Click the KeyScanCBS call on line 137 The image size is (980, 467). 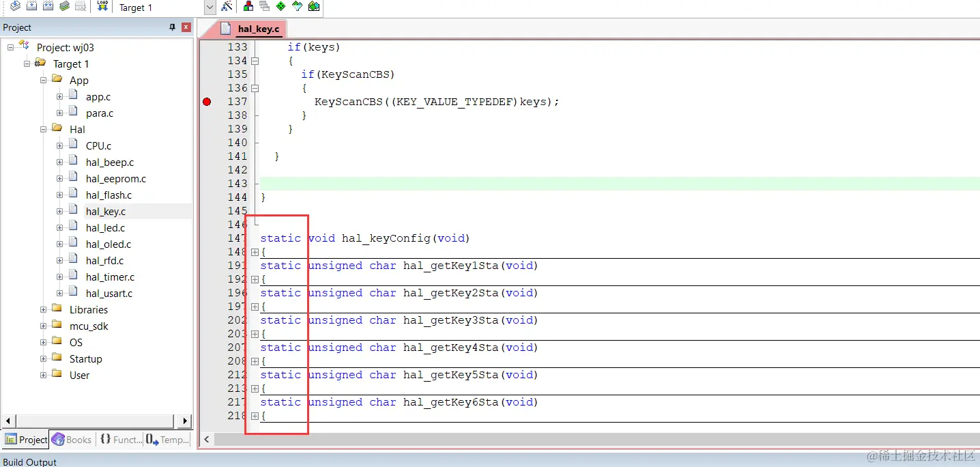point(437,102)
